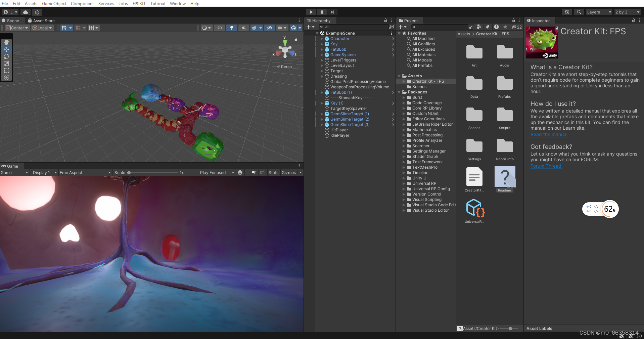
Task: Click the Project search field
Action: [440, 27]
